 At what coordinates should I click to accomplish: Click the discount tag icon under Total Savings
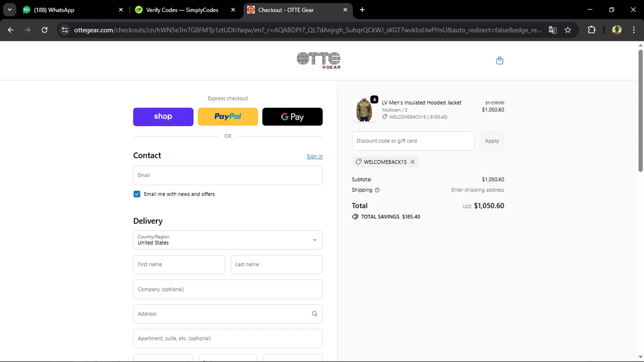point(355,217)
